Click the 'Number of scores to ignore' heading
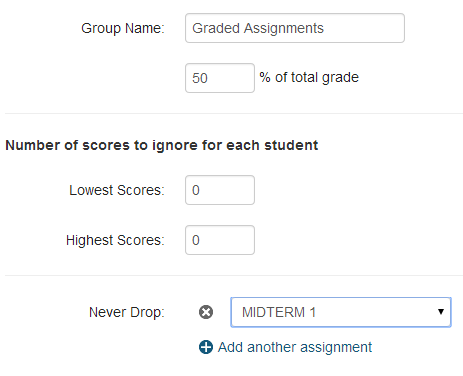This screenshot has width=463, height=376. [162, 145]
